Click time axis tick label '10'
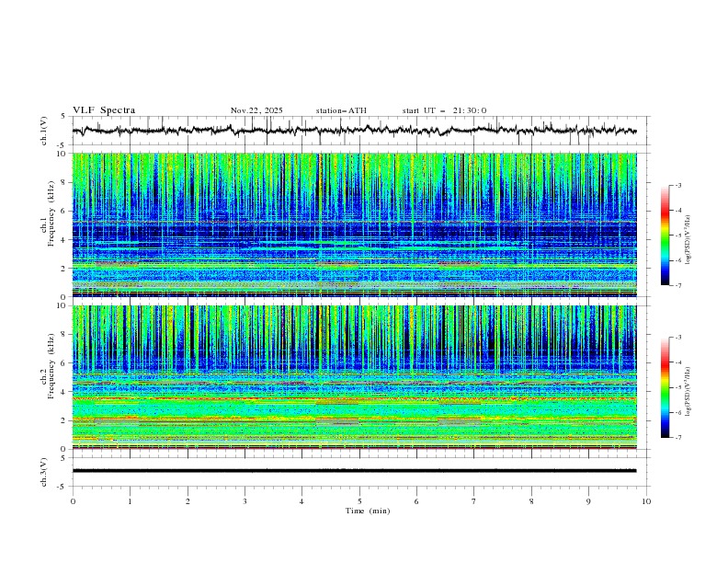This screenshot has width=728, height=563. [x=646, y=501]
